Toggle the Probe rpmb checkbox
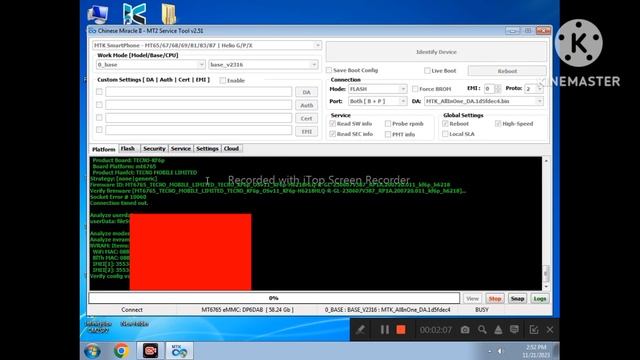Viewport: 640px width, 360px height. pos(388,123)
